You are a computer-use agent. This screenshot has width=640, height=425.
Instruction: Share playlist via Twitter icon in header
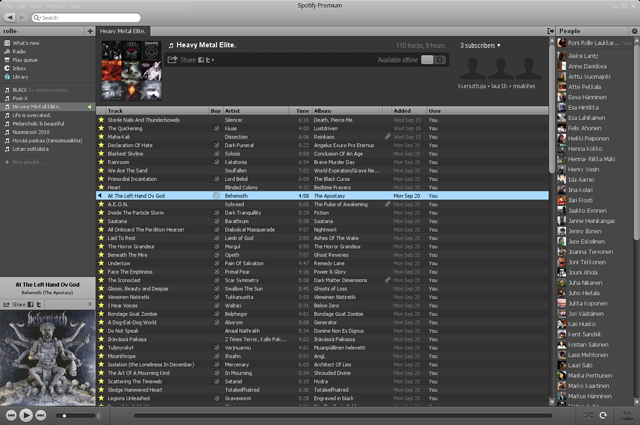208,60
